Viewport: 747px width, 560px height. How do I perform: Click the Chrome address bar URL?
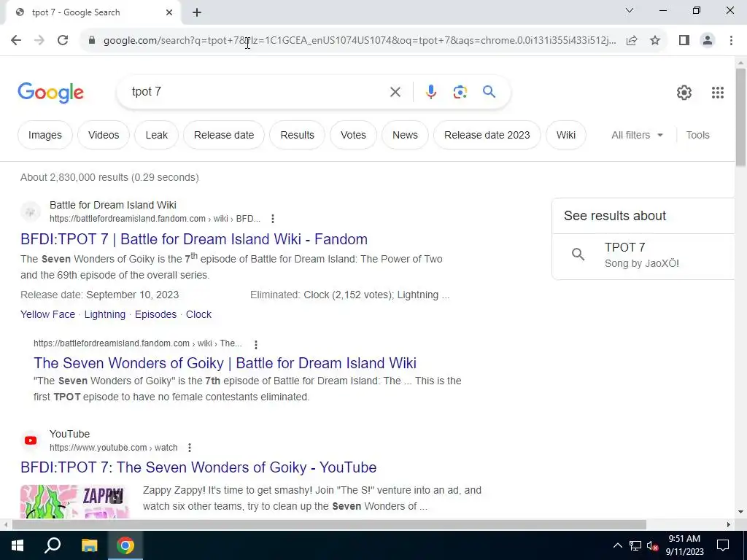360,41
